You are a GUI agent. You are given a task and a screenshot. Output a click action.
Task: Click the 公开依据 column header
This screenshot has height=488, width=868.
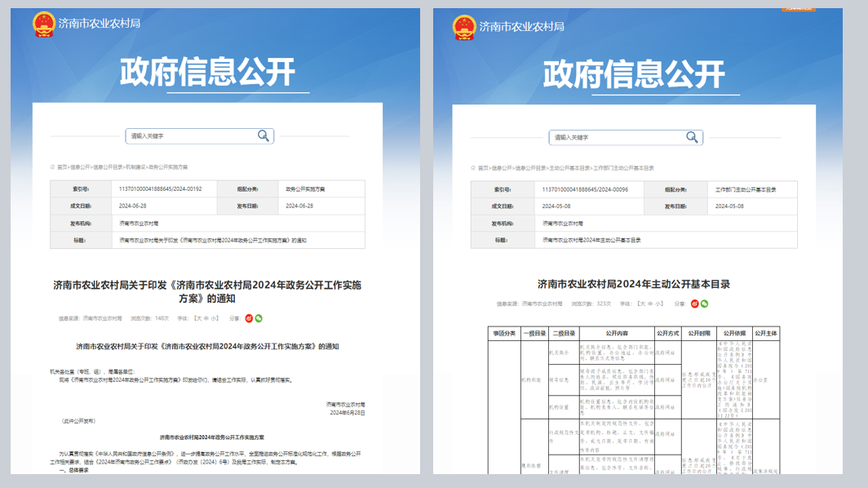pyautogui.click(x=734, y=333)
